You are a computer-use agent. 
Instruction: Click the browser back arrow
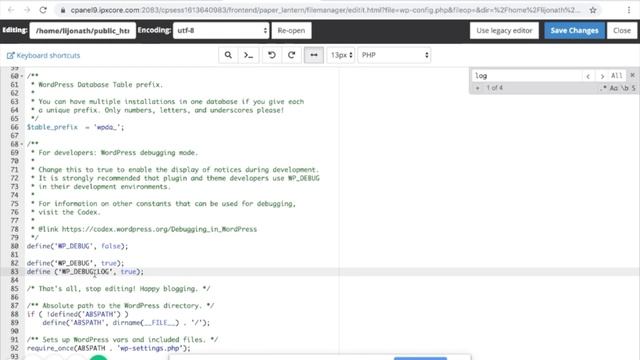click(x=11, y=10)
